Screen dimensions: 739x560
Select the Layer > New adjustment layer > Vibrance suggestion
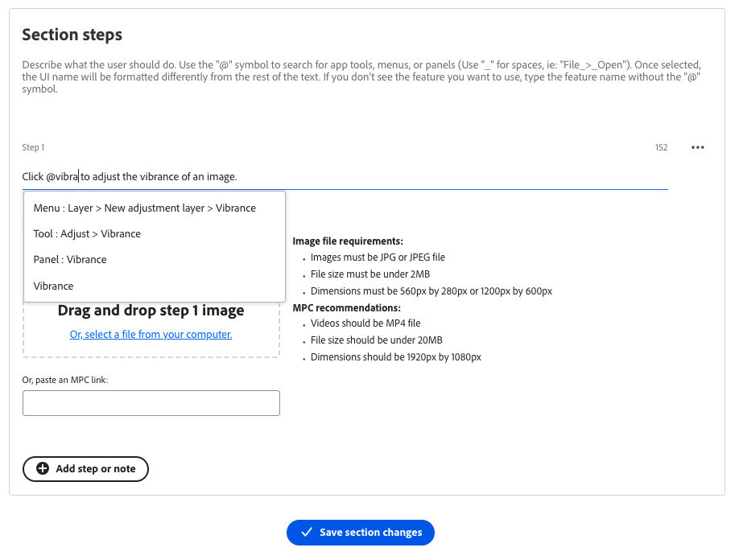[145, 208]
